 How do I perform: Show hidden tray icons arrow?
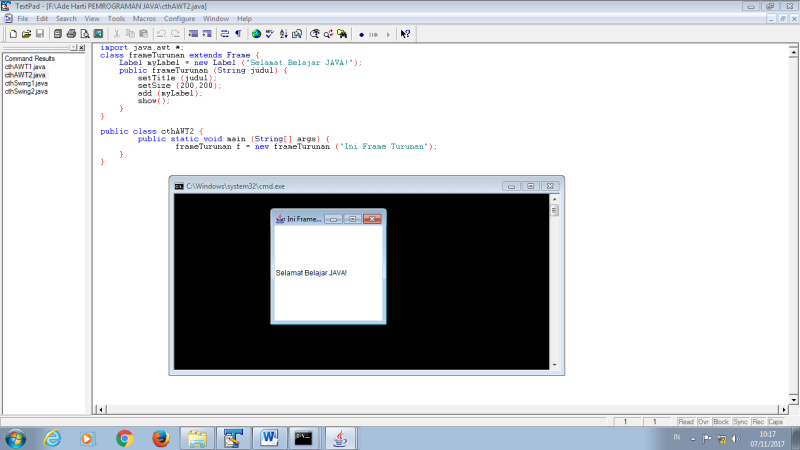(x=693, y=439)
